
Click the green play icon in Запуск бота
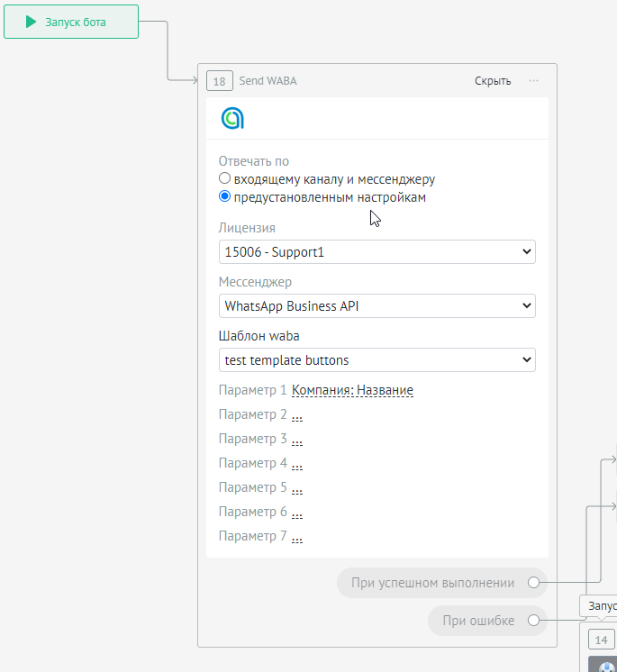coord(32,22)
